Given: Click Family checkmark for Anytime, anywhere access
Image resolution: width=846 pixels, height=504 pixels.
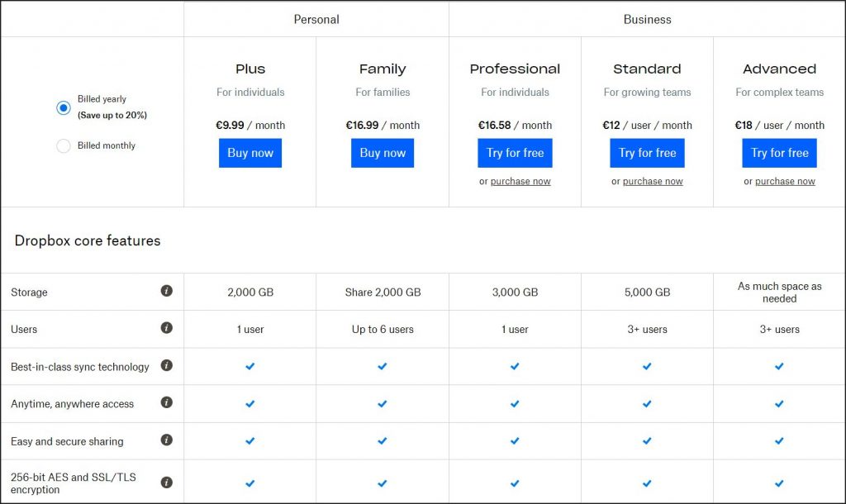Looking at the screenshot, I should click(x=382, y=404).
